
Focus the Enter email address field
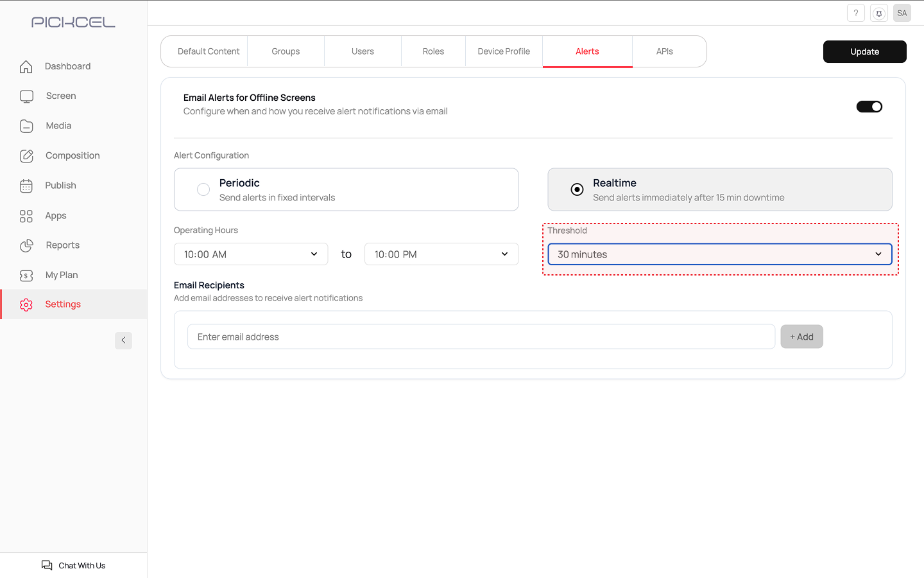point(481,337)
